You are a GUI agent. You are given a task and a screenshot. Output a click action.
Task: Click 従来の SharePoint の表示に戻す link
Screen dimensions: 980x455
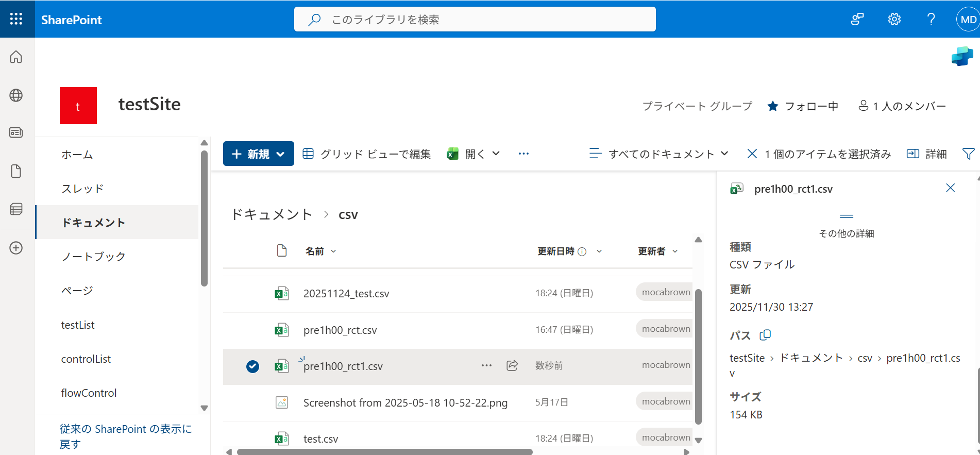pyautogui.click(x=126, y=436)
